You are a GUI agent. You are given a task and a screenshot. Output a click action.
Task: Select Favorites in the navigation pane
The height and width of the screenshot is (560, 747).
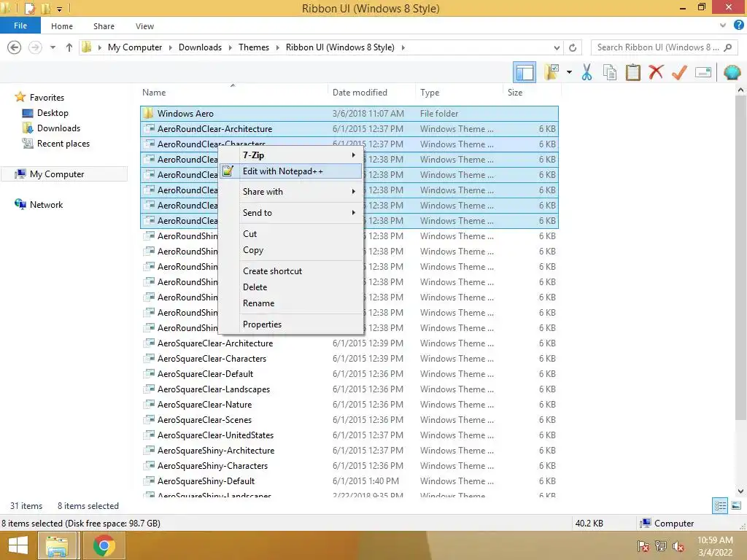tap(46, 97)
